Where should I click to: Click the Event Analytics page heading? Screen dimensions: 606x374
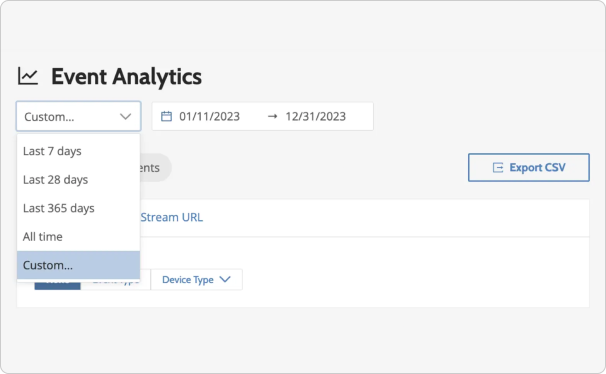[126, 76]
